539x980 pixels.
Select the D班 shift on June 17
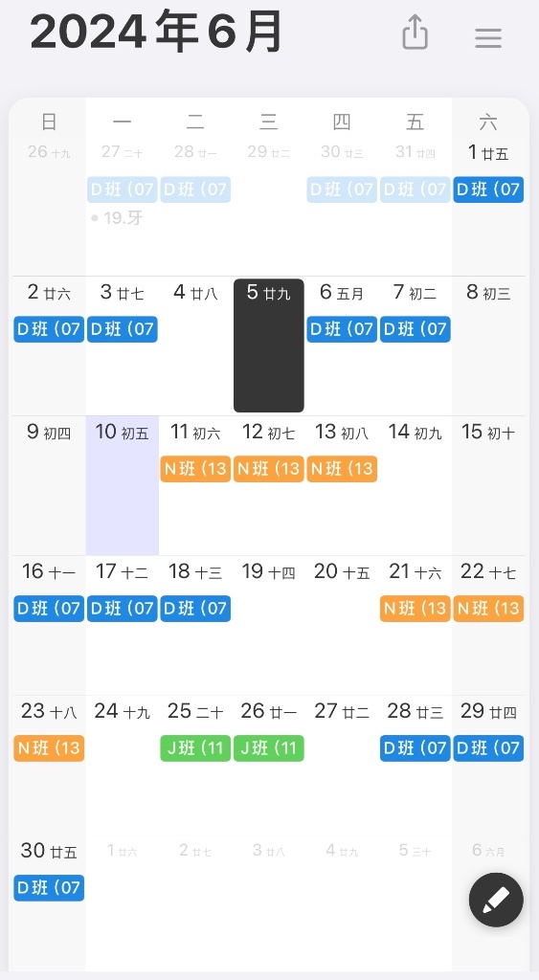point(123,609)
